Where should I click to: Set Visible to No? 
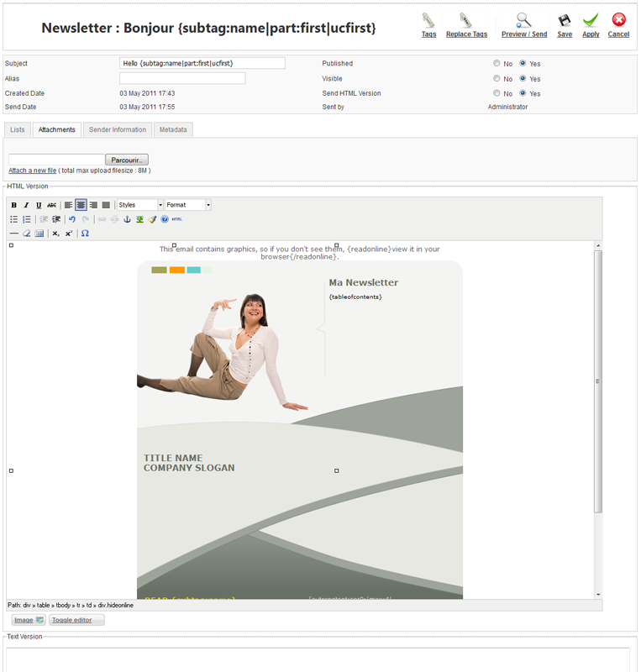pos(497,79)
